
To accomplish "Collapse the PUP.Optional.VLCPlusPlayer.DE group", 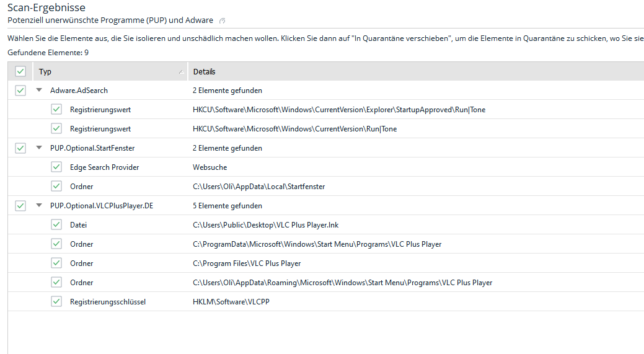I will click(39, 206).
